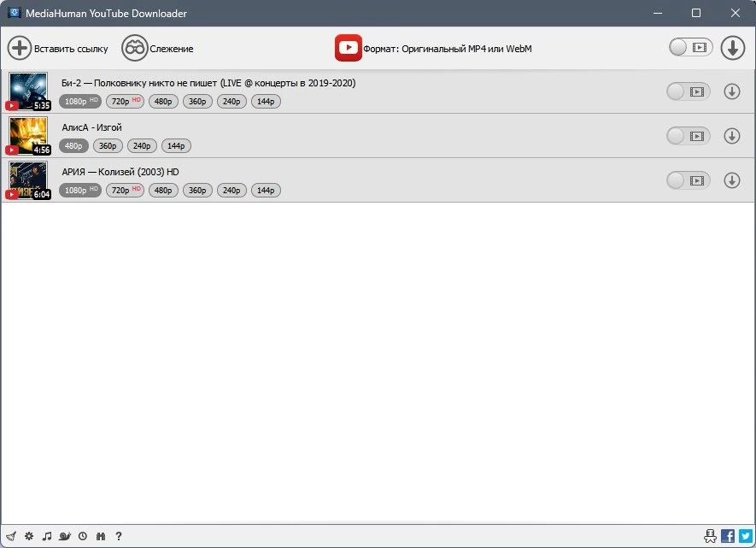
Task: Clear the list with the broom icon
Action: point(11,536)
